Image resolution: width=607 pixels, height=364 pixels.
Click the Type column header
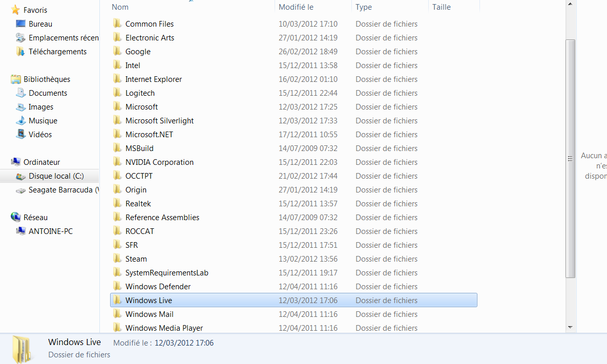click(x=364, y=7)
